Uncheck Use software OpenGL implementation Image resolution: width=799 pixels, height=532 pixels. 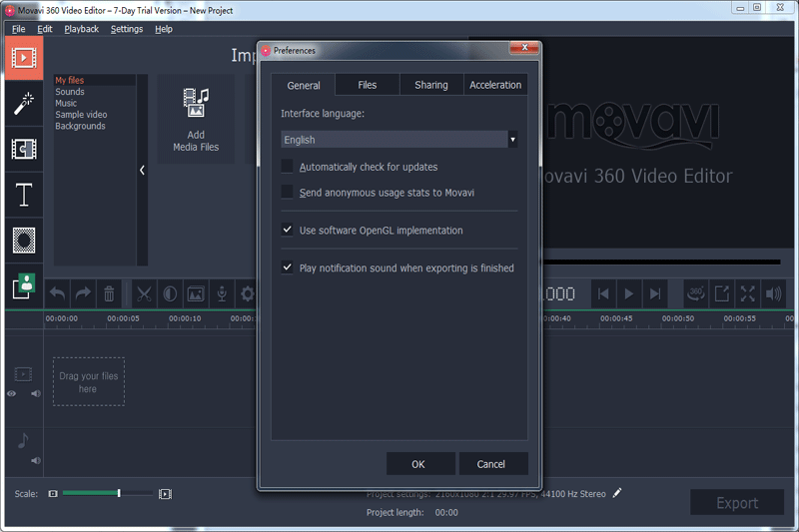pos(288,230)
